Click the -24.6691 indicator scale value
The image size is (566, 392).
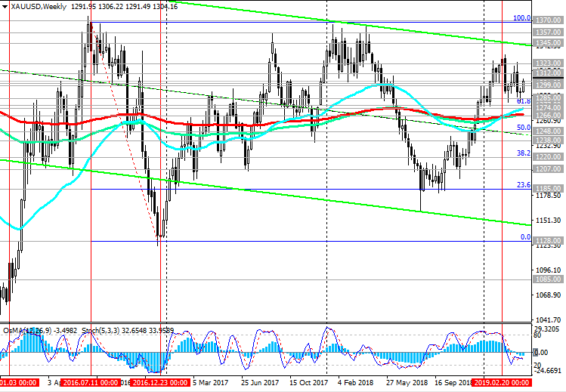[x=549, y=371]
